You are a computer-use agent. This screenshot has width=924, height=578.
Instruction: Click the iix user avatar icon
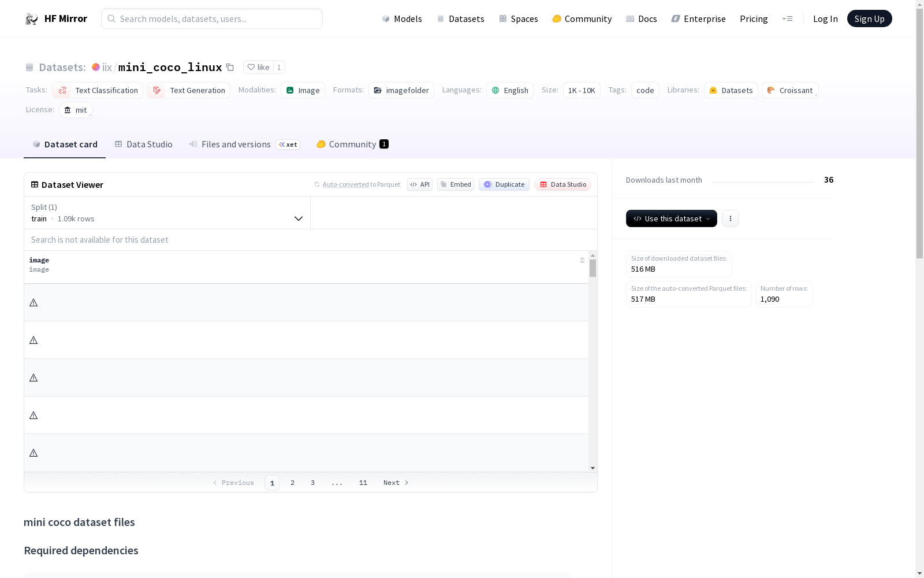[x=96, y=67]
